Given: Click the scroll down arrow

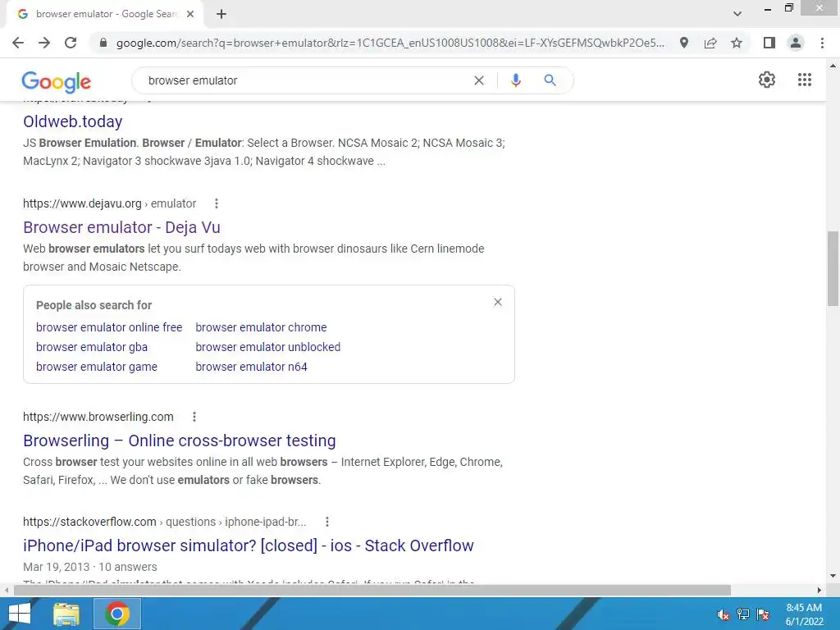Looking at the screenshot, I should tap(833, 577).
